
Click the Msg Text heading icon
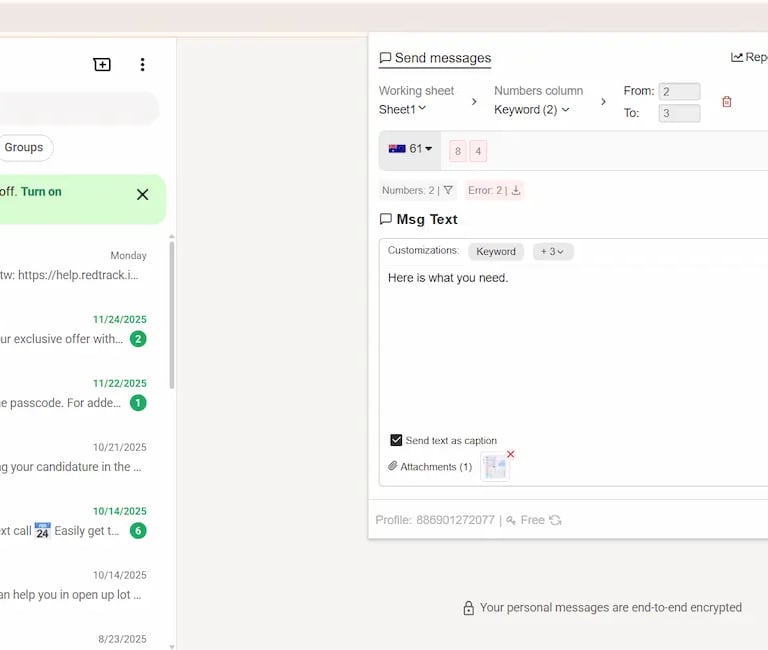click(x=386, y=219)
